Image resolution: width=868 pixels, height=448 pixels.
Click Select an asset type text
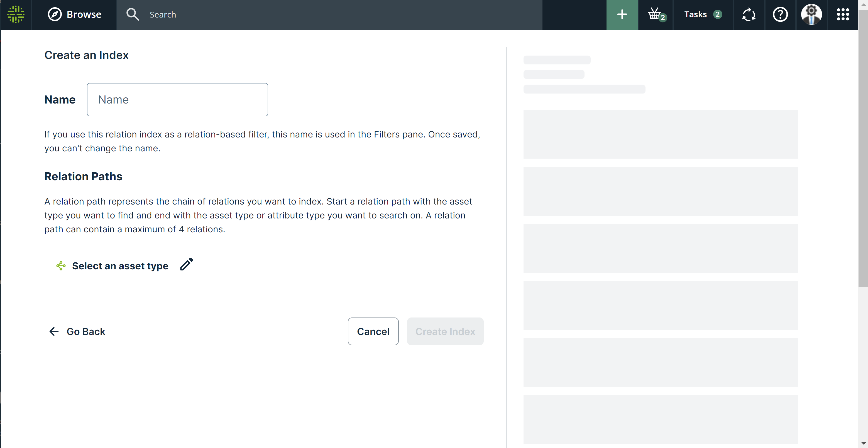tap(120, 266)
